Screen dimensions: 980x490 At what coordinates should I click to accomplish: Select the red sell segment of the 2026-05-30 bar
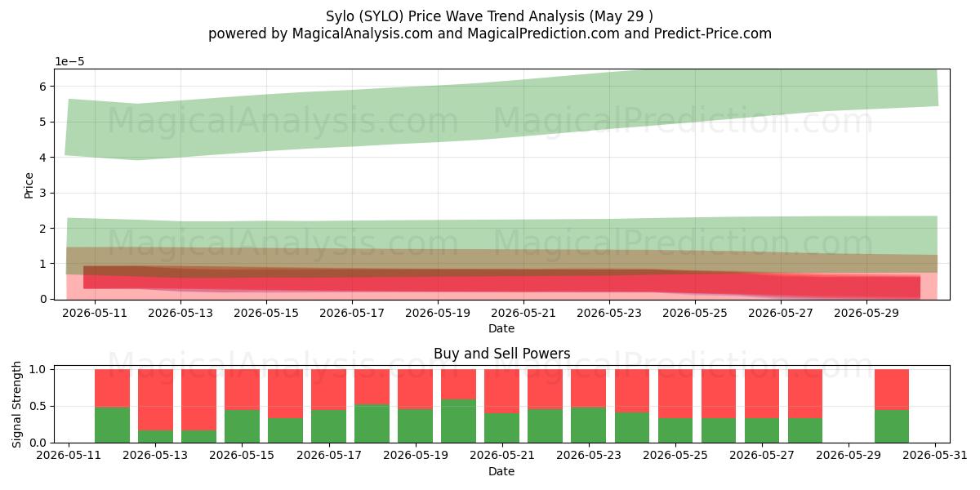coord(892,390)
